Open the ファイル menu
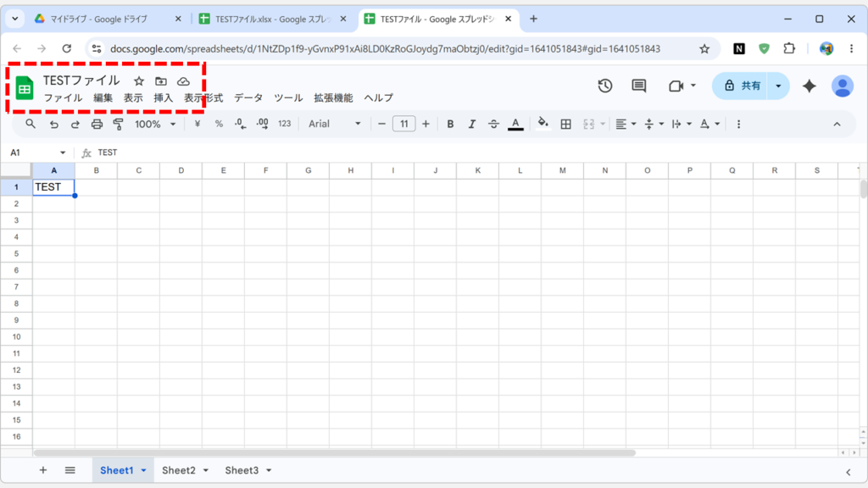This screenshot has height=488, width=868. [x=63, y=98]
